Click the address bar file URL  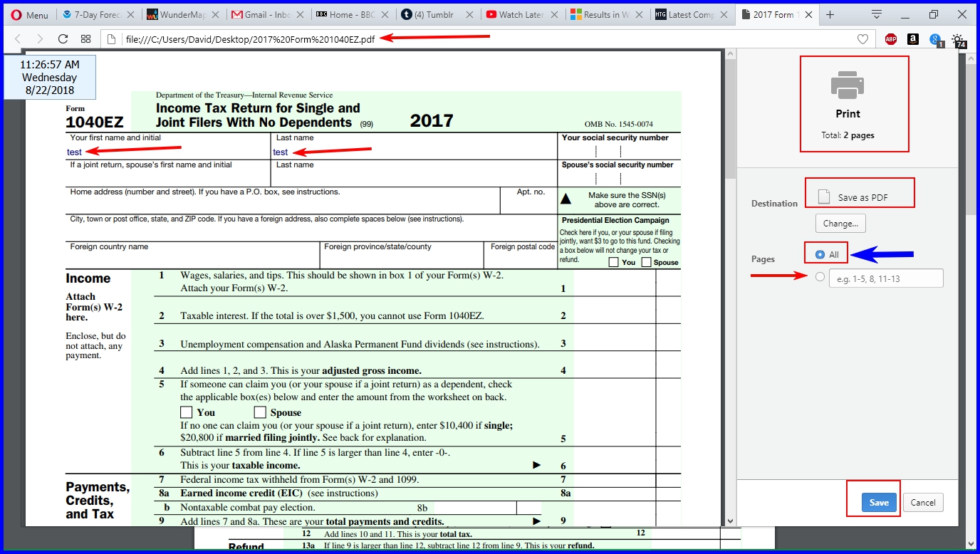(250, 39)
